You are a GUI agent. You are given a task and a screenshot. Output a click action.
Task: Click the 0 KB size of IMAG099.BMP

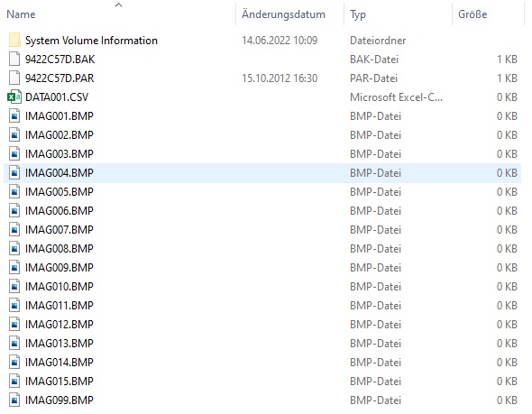(508, 400)
